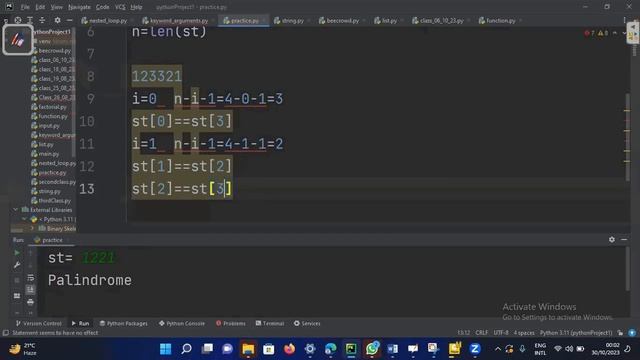Image resolution: width=640 pixels, height=360 pixels.
Task: Open Python 3.11 interpreter selector
Action: (x=576, y=333)
